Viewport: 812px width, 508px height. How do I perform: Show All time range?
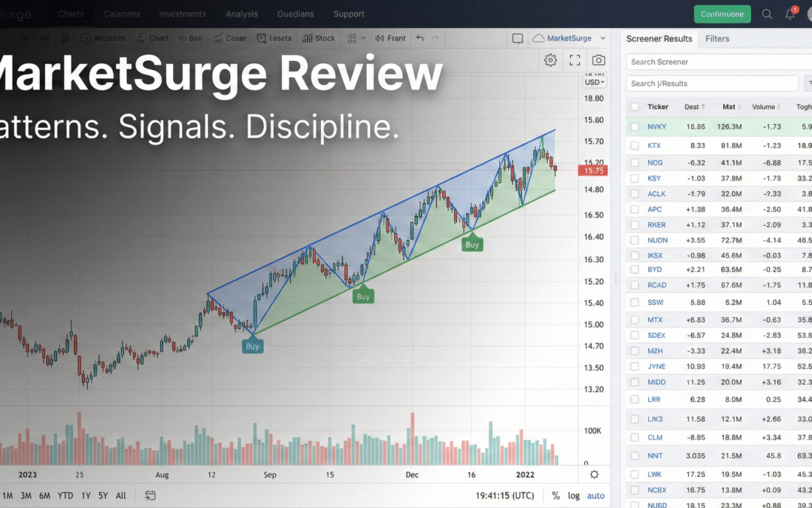click(120, 495)
